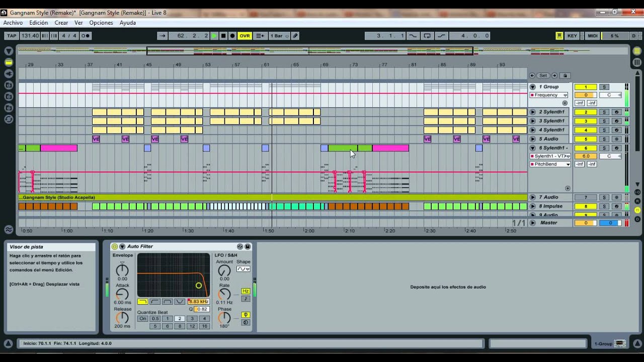The image size is (644, 362).
Task: Click the Stop button in transport bar
Action: tap(223, 36)
